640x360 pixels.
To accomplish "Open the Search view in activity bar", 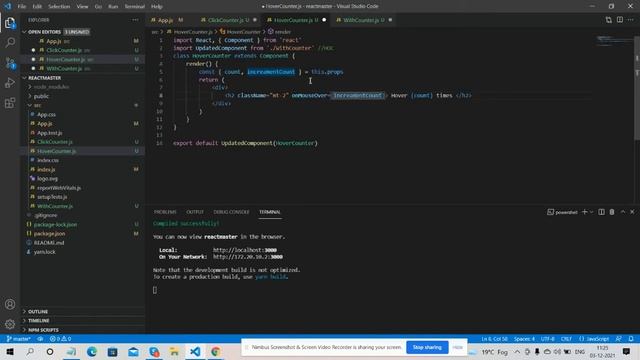I will click(x=10, y=42).
